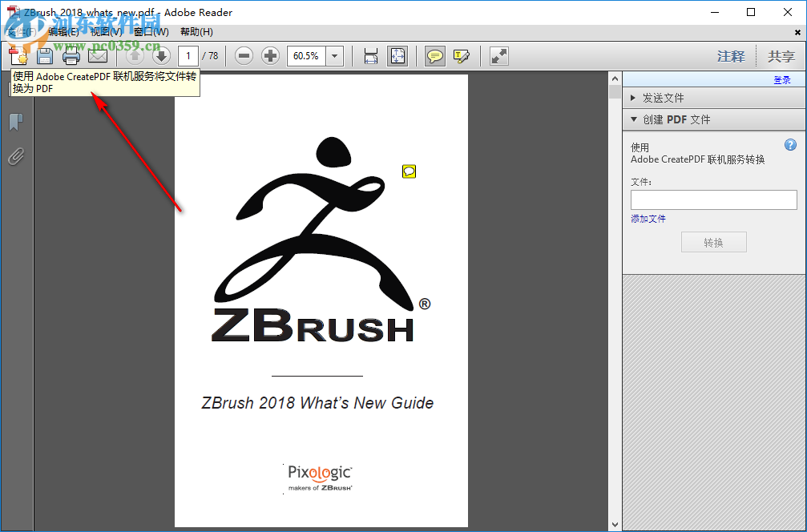Click the document scrollbar up arrow

615,79
